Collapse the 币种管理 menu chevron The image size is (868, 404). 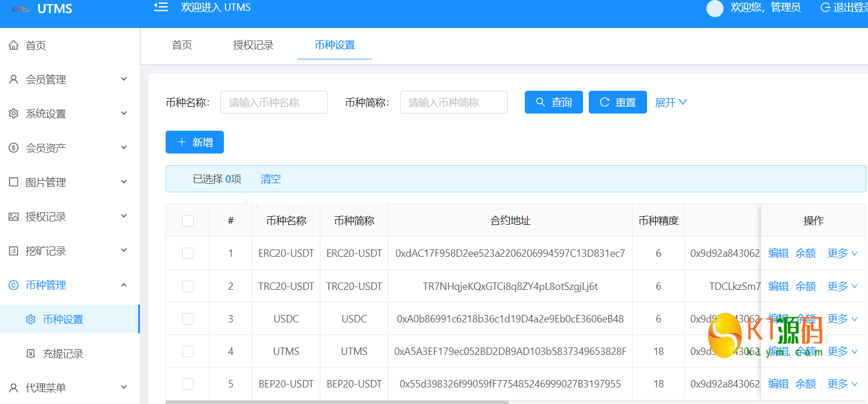tap(124, 285)
